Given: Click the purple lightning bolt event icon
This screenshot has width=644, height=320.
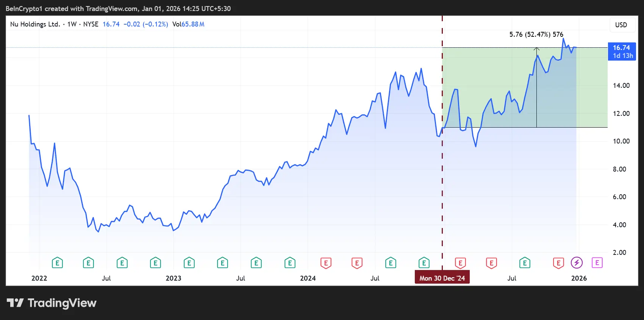Looking at the screenshot, I should (x=577, y=262).
